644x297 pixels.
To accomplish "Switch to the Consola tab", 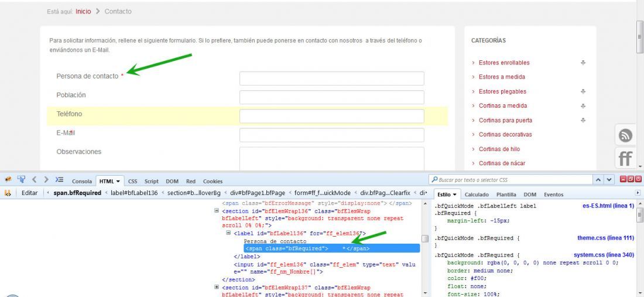I will [82, 181].
